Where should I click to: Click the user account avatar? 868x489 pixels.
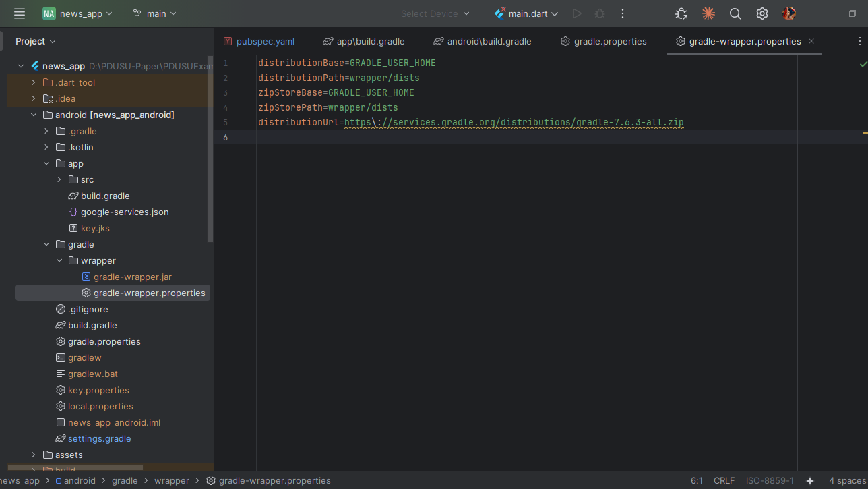point(789,13)
